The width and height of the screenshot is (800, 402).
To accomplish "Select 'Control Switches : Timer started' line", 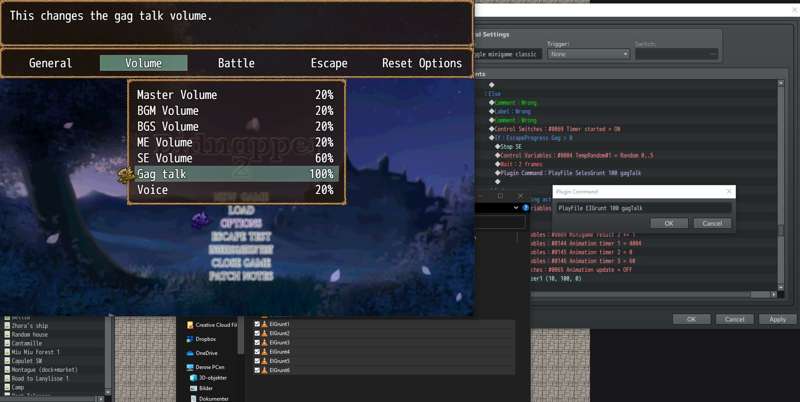I will point(555,129).
